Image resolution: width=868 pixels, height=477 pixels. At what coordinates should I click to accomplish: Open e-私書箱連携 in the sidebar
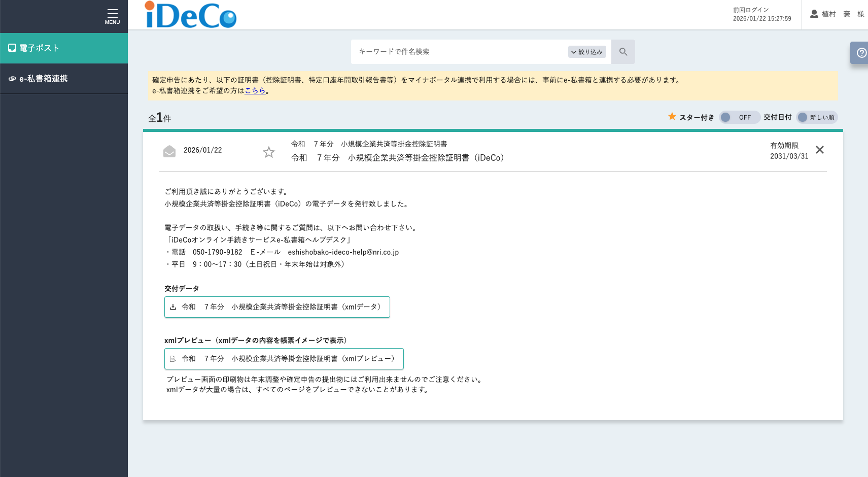[x=64, y=79]
